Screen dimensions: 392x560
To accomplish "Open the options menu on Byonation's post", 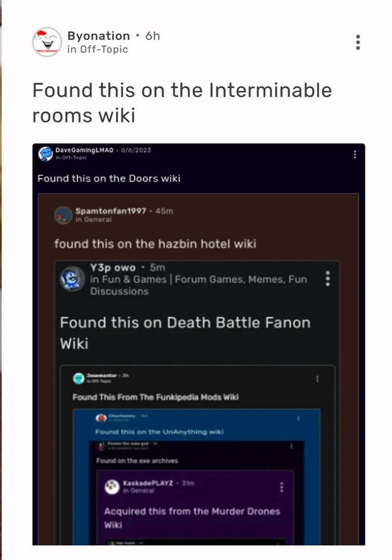I will pyautogui.click(x=358, y=42).
